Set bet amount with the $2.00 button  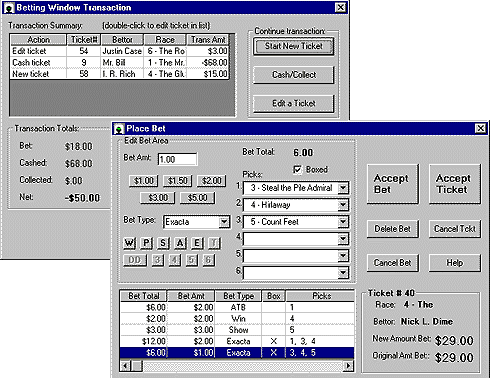point(212,181)
